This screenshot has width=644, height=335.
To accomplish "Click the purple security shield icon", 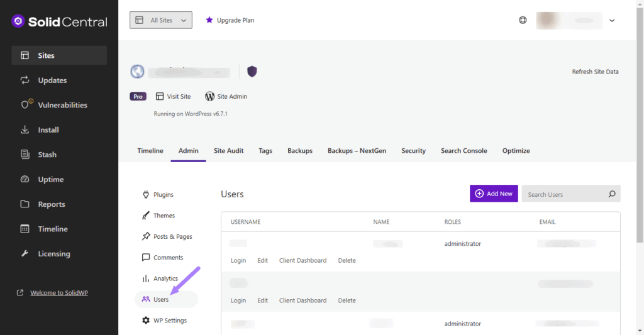I will click(252, 72).
